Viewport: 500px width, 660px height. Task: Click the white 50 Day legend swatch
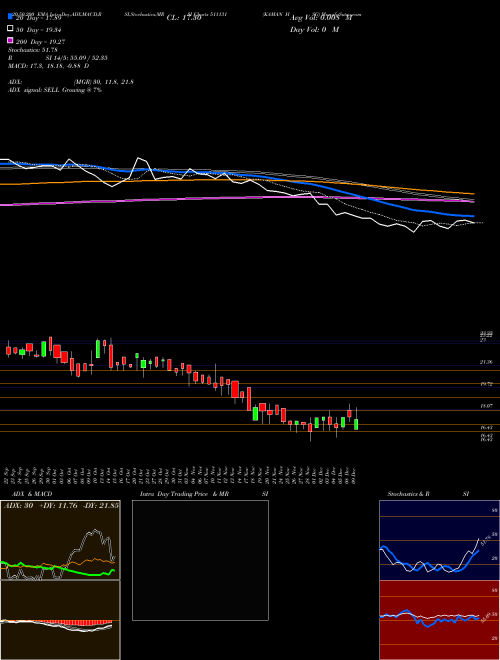[x=10, y=29]
